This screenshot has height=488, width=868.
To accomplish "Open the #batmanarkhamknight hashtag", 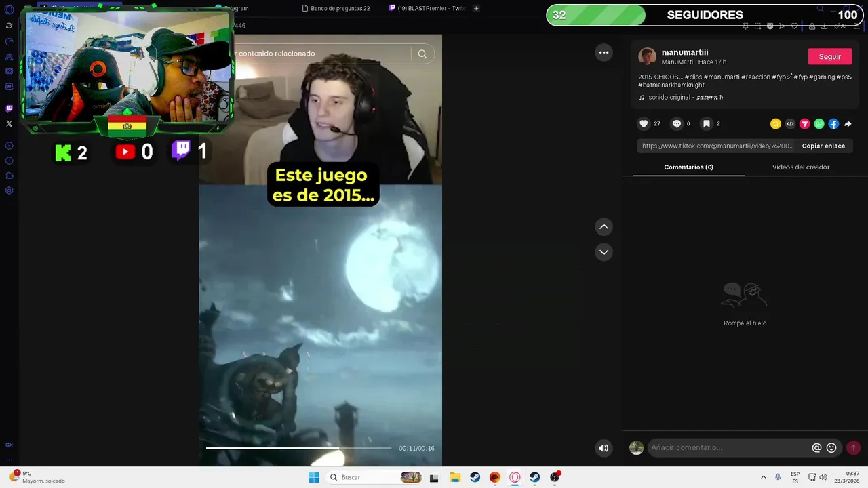I will (671, 85).
